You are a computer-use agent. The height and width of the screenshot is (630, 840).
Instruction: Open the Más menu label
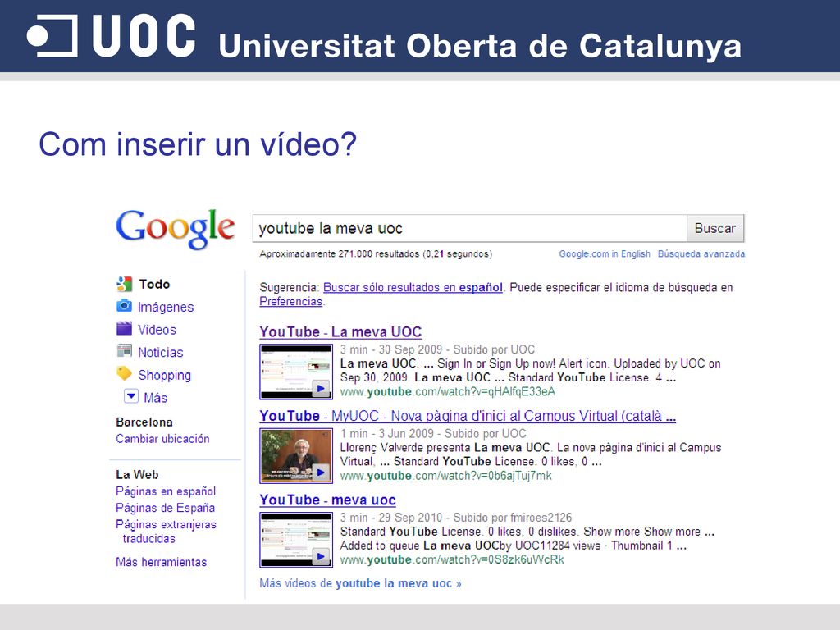(155, 398)
